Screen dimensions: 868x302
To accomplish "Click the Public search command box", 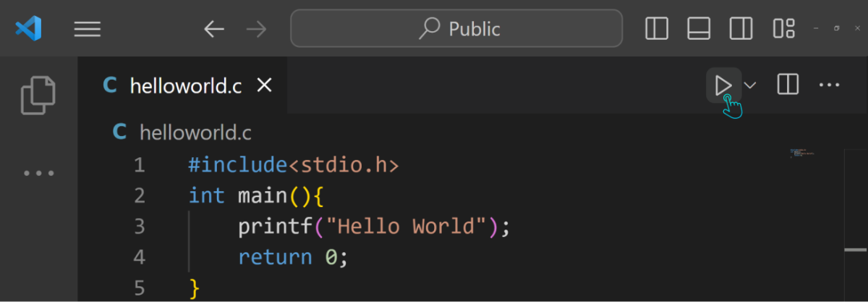I will 456,28.
